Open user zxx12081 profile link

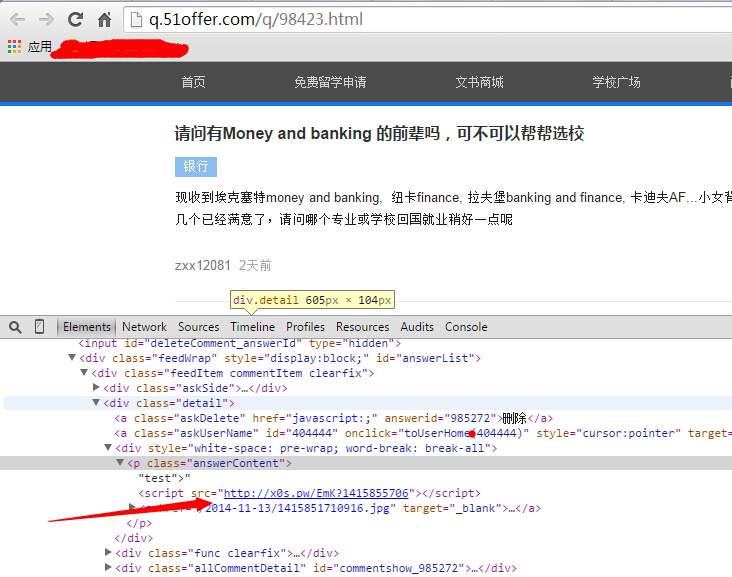(203, 266)
